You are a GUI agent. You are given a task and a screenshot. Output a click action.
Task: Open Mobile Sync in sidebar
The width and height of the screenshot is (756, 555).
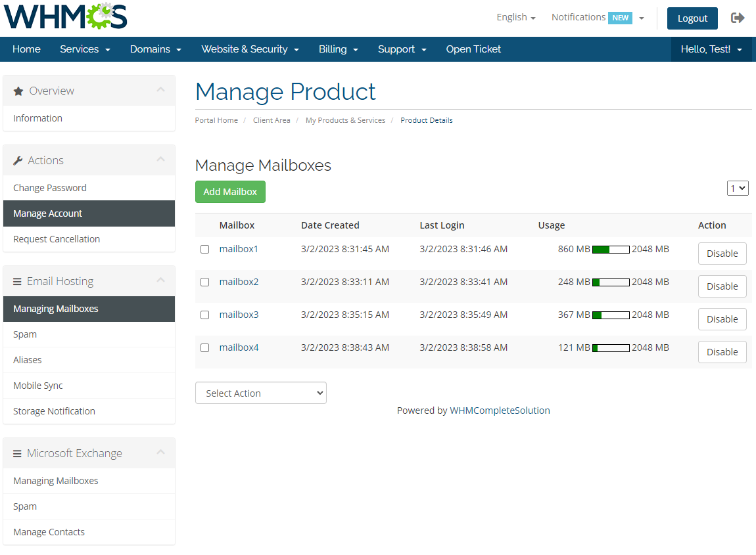(x=89, y=386)
